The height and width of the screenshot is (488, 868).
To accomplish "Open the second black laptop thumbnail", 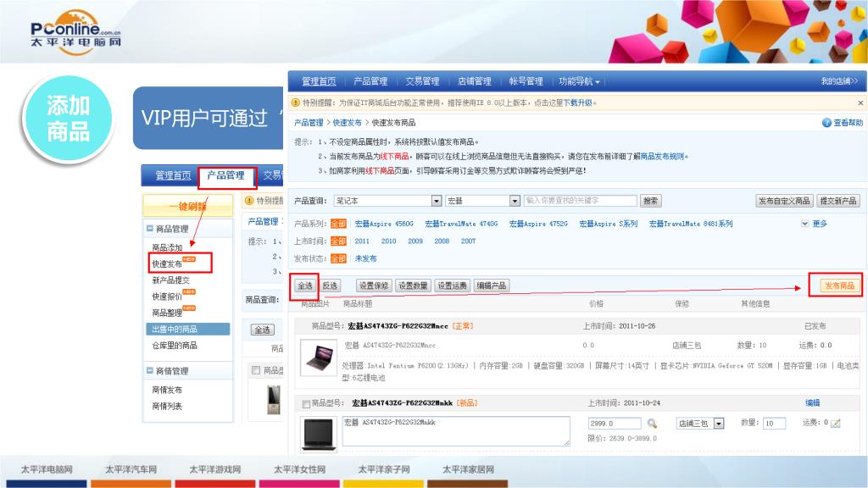I will pos(319,435).
